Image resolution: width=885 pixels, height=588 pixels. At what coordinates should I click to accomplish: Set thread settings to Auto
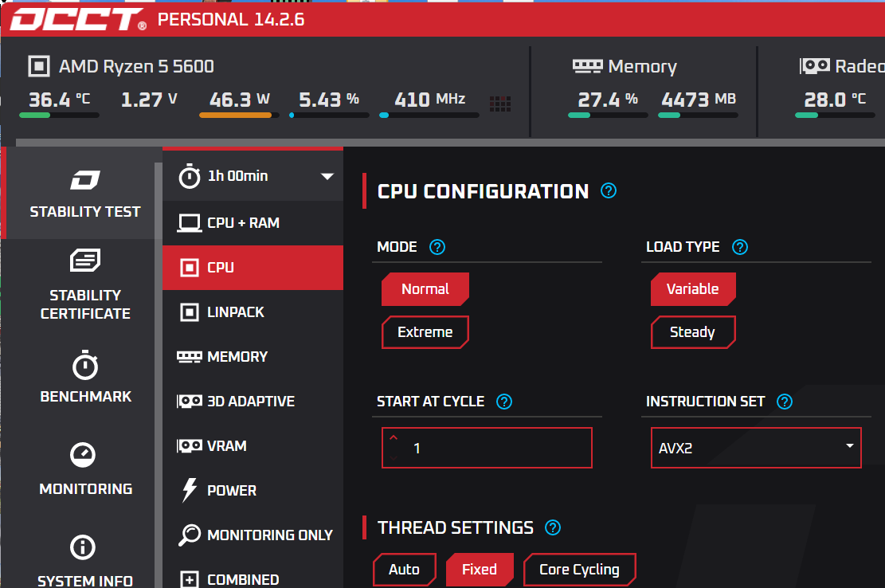(x=404, y=570)
